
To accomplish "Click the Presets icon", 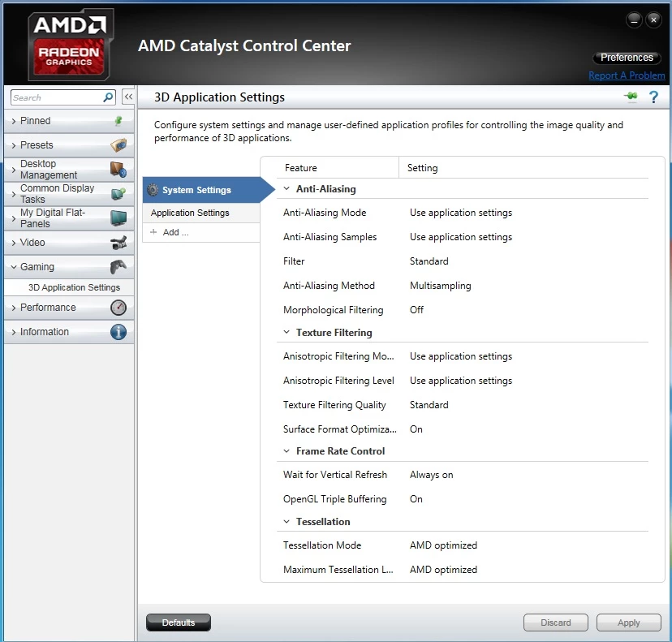I will tap(118, 145).
